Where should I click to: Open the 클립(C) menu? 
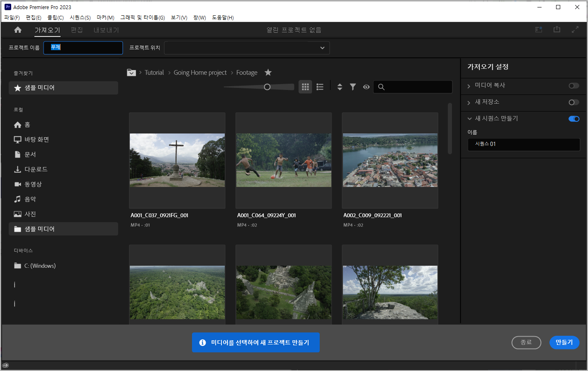(x=56, y=18)
